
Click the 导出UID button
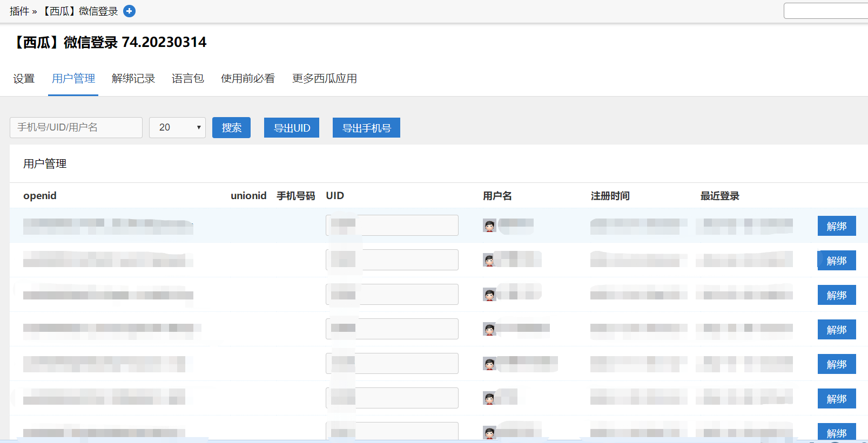[x=292, y=128]
